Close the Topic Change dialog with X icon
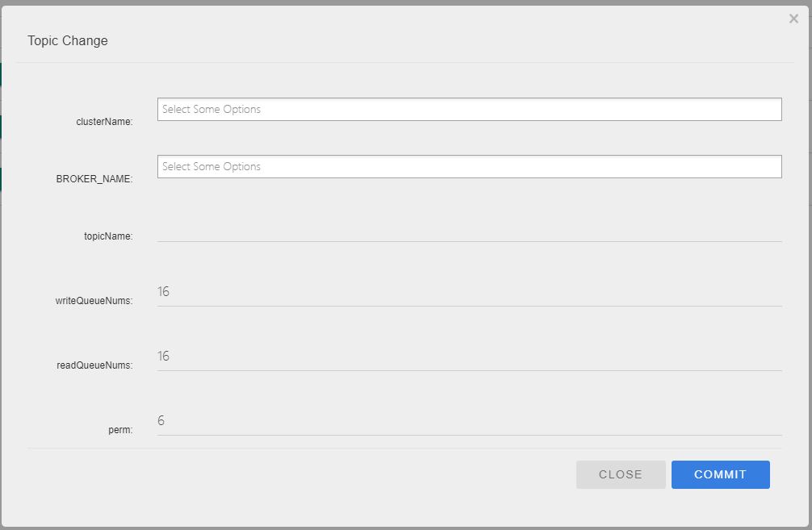This screenshot has height=530, width=812. click(x=793, y=19)
